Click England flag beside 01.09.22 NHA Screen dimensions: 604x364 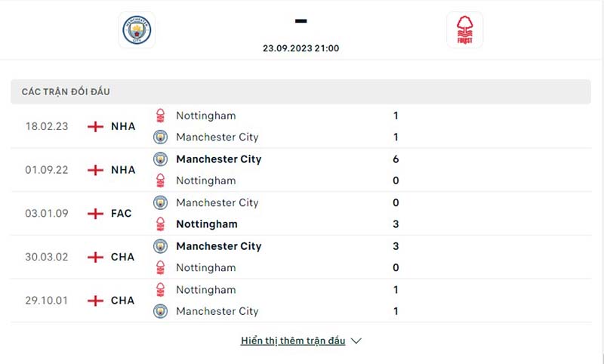[x=95, y=170]
